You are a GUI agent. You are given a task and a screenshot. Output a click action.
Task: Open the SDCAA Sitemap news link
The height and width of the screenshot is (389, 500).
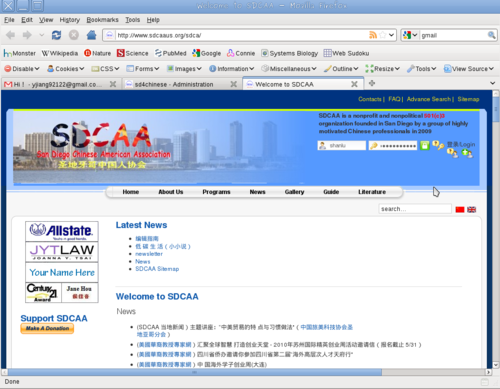(157, 269)
